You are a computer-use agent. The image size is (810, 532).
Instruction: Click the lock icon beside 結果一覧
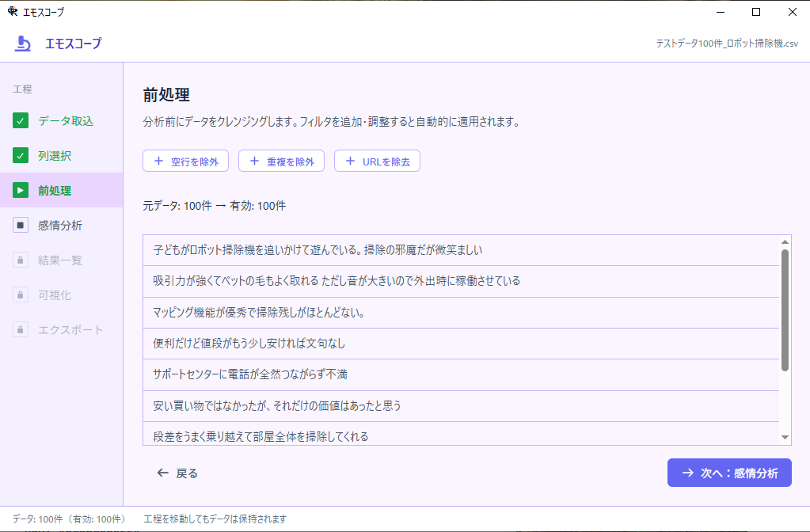point(20,260)
